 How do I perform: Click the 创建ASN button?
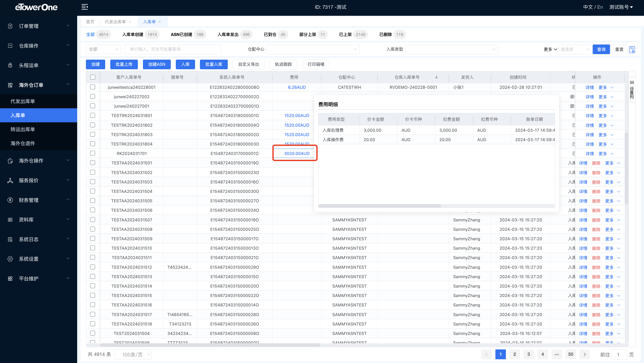pos(157,64)
